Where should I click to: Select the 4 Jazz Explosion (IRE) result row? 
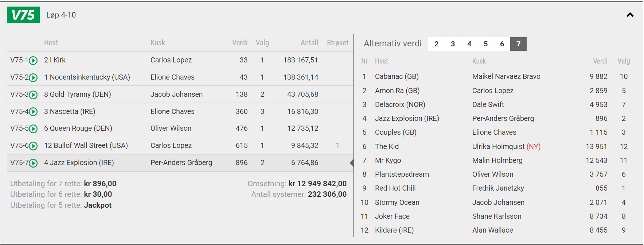point(180,163)
